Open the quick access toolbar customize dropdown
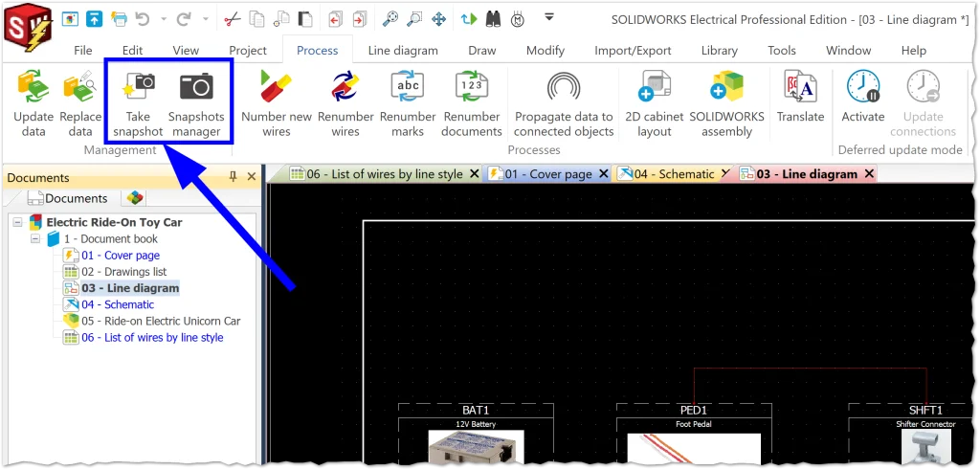 548,17
